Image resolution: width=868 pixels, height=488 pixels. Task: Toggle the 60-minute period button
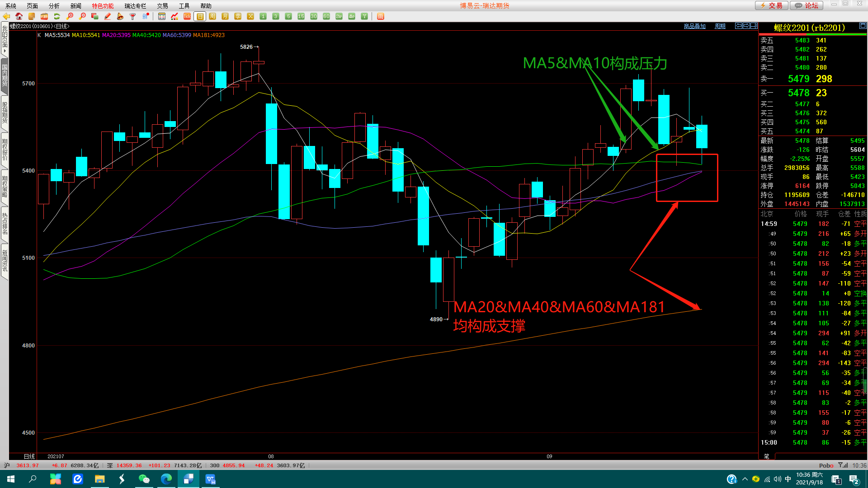tap(326, 16)
